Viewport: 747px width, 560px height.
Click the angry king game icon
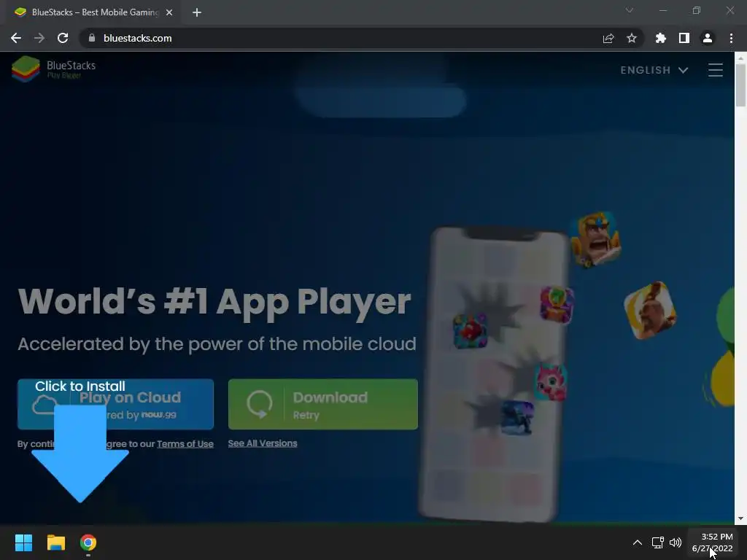595,239
